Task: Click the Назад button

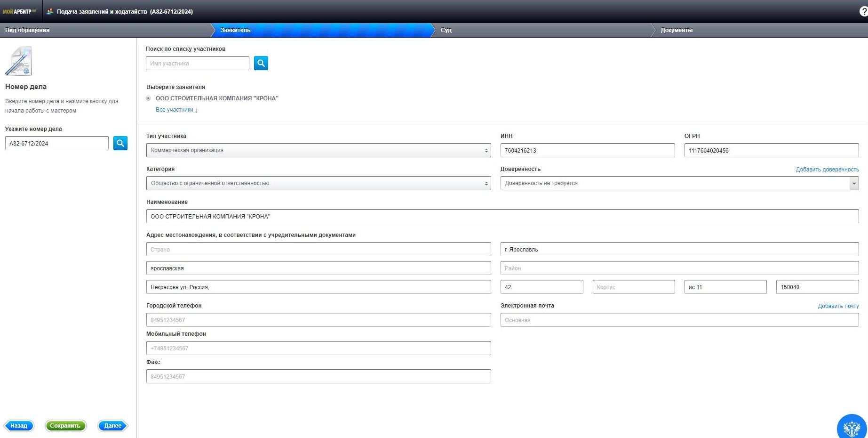Action: 19,426
